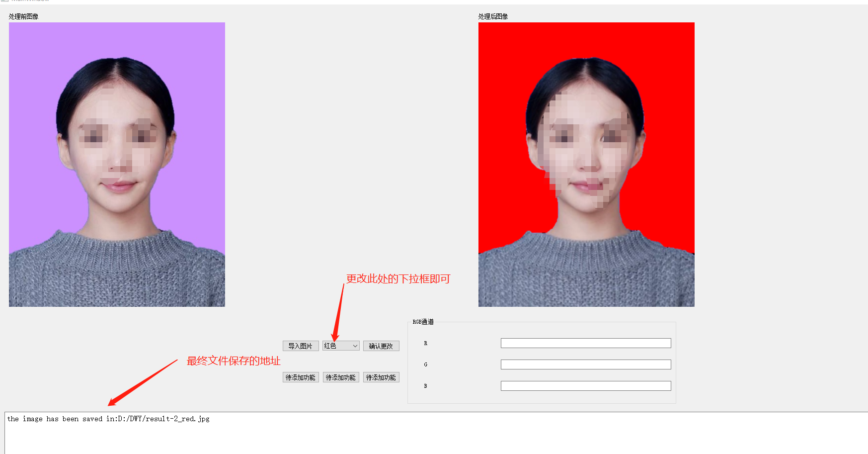Click the R channel input field
The height and width of the screenshot is (454, 868).
point(585,343)
